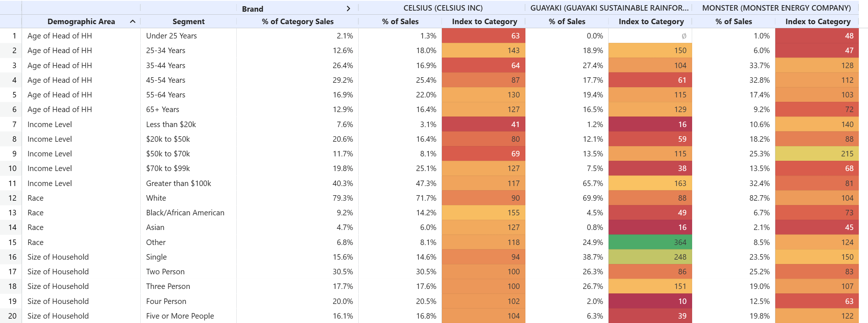Select the MONSTER (MONSTER ENERGY COMPANY) header

(776, 8)
